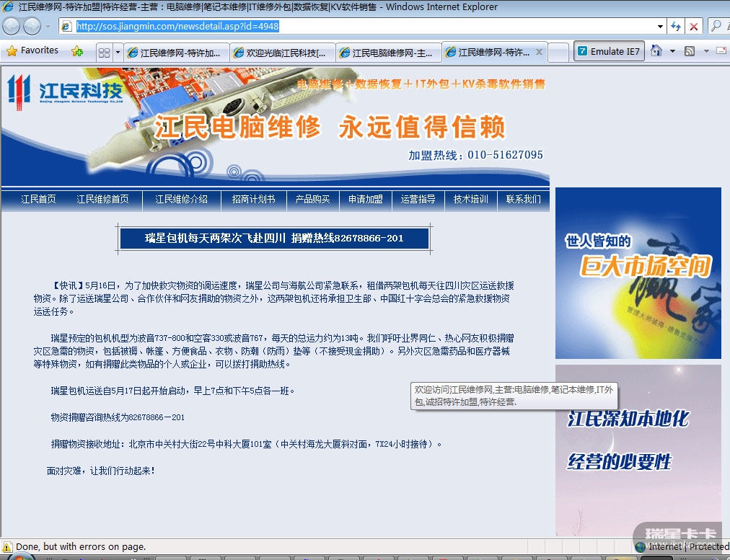Click the Add to Favorites icon
The height and width of the screenshot is (560, 730).
[77, 51]
